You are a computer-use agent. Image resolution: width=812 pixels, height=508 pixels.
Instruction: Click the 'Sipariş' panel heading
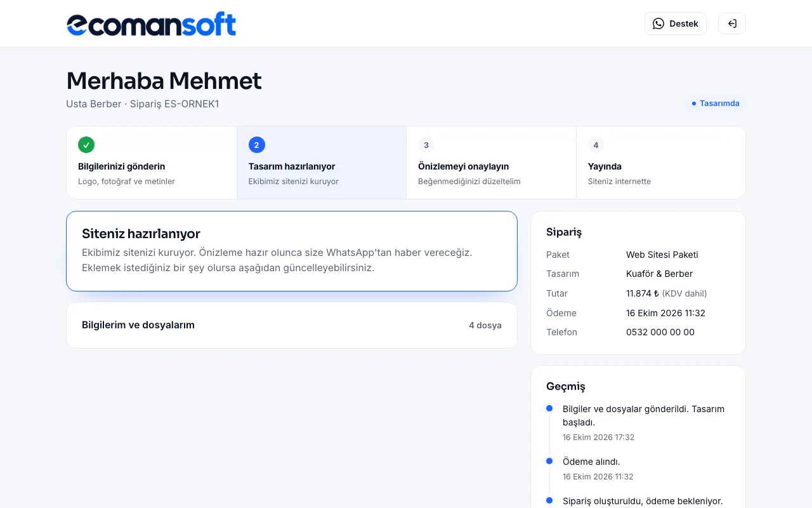click(x=564, y=232)
